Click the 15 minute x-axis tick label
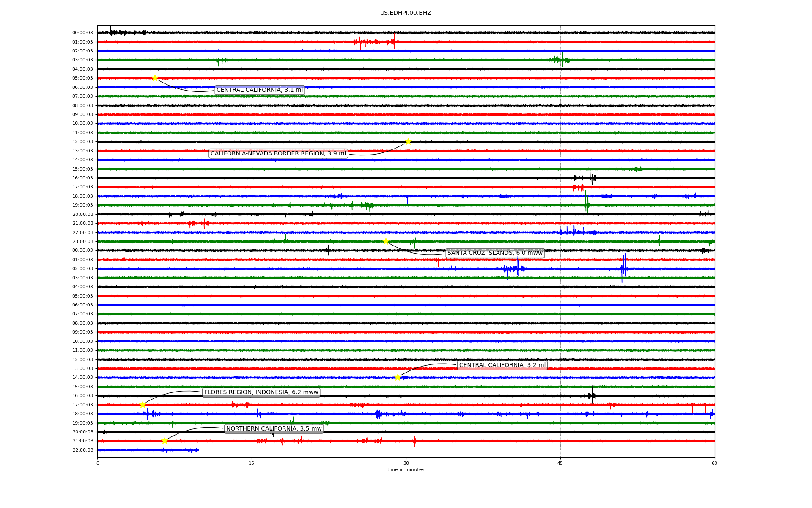 [x=252, y=463]
